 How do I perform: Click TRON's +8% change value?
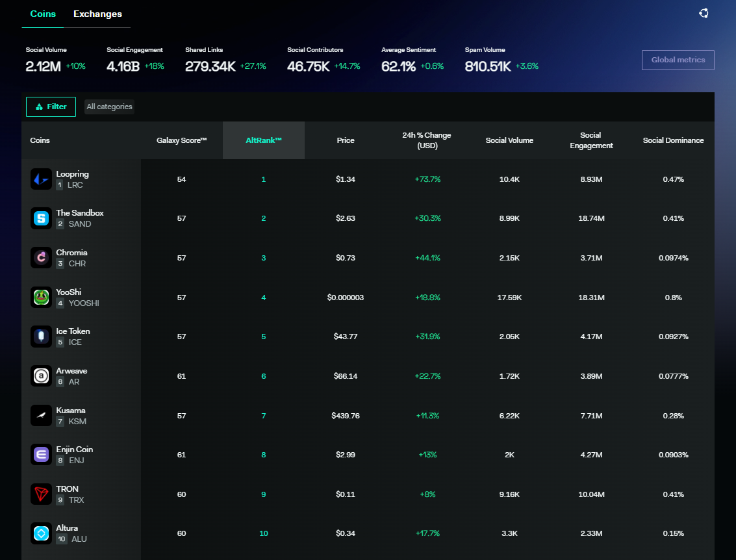point(427,494)
